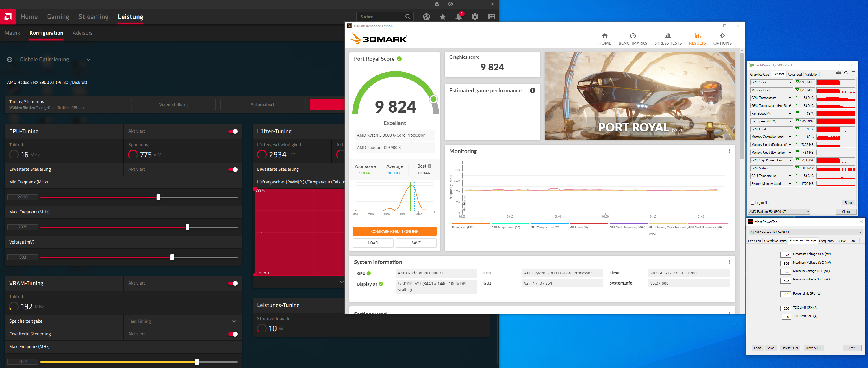
Task: Click the Max. Frequenz GPU slider handle
Action: (x=187, y=228)
